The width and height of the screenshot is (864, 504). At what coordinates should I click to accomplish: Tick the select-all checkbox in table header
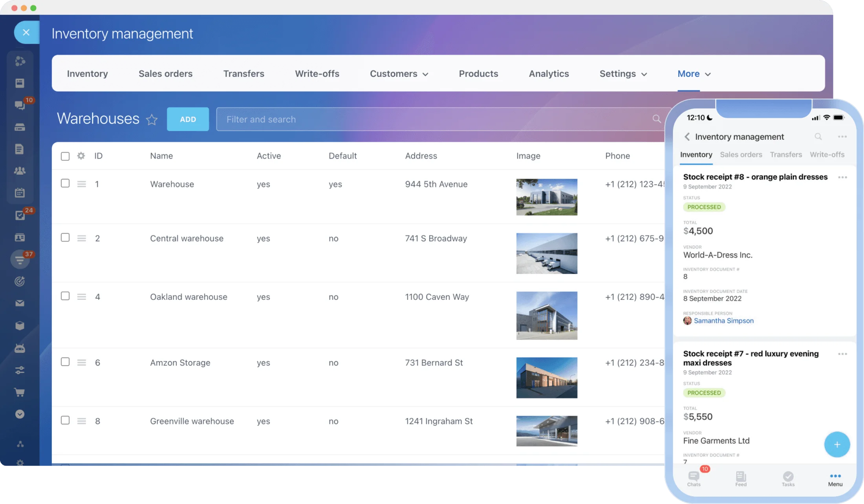click(65, 156)
